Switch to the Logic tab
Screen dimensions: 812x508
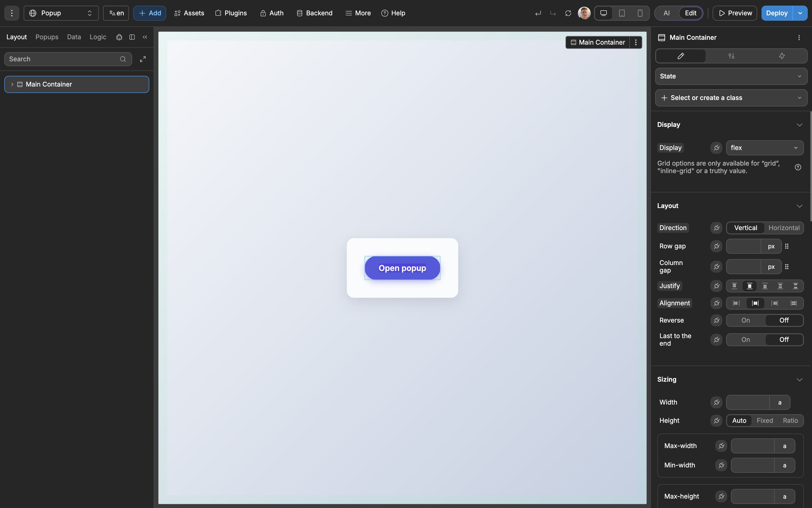click(x=98, y=37)
